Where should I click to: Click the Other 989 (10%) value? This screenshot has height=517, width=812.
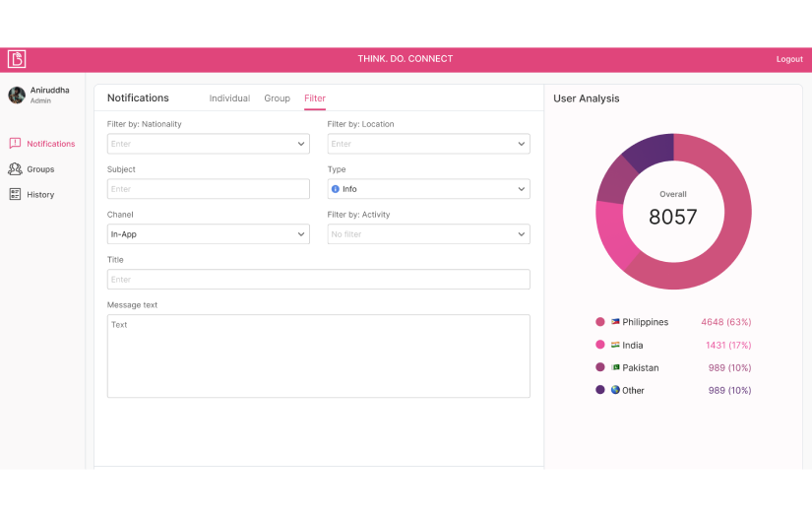pyautogui.click(x=729, y=391)
